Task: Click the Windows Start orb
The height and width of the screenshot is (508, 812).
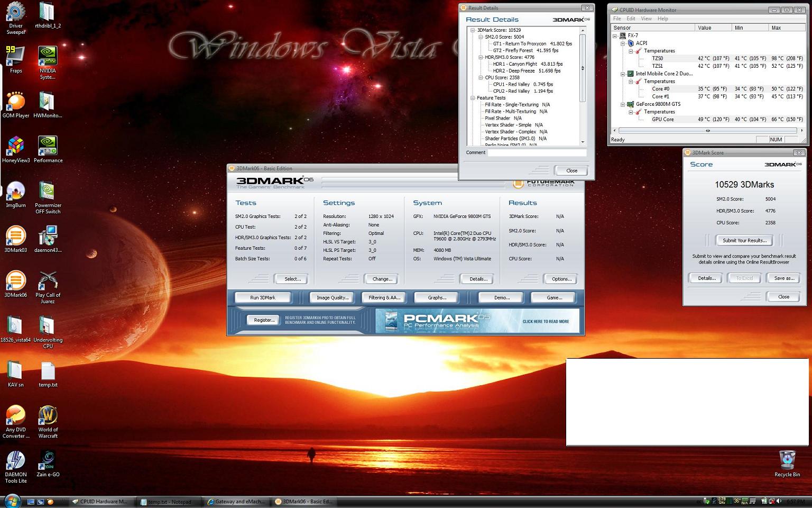Action: point(12,501)
